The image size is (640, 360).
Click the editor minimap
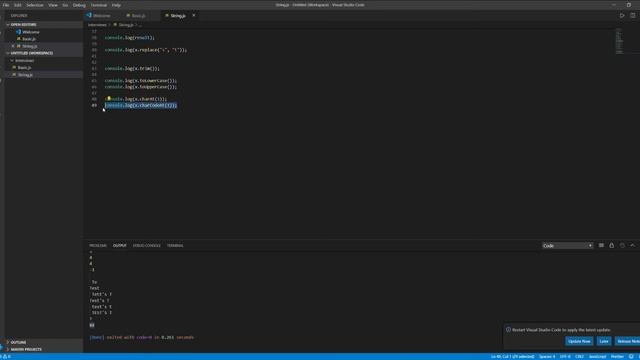pos(619,41)
